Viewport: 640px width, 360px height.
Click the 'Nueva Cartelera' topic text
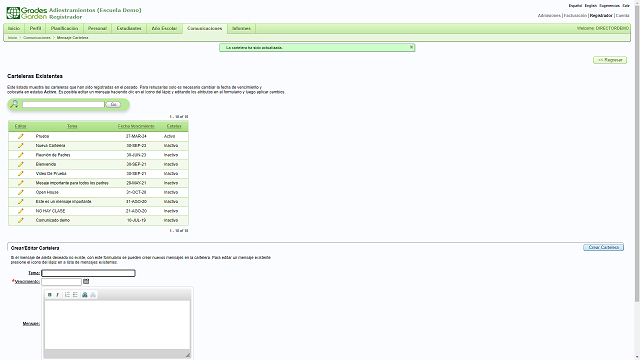[50, 146]
